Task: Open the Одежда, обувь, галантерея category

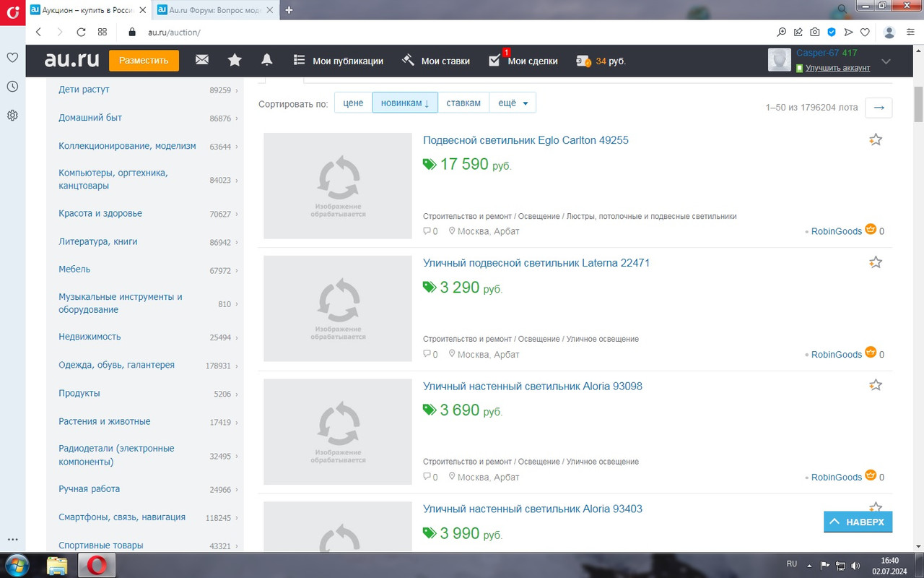Action: pos(116,366)
